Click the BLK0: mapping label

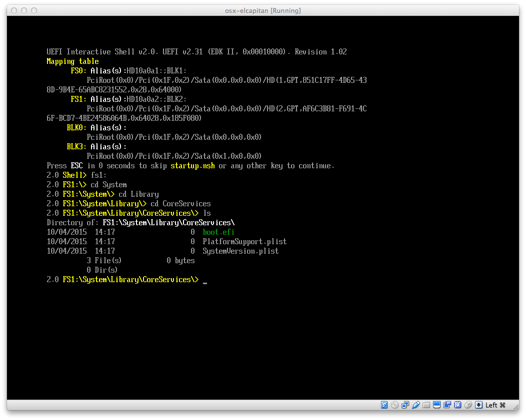pyautogui.click(x=76, y=128)
